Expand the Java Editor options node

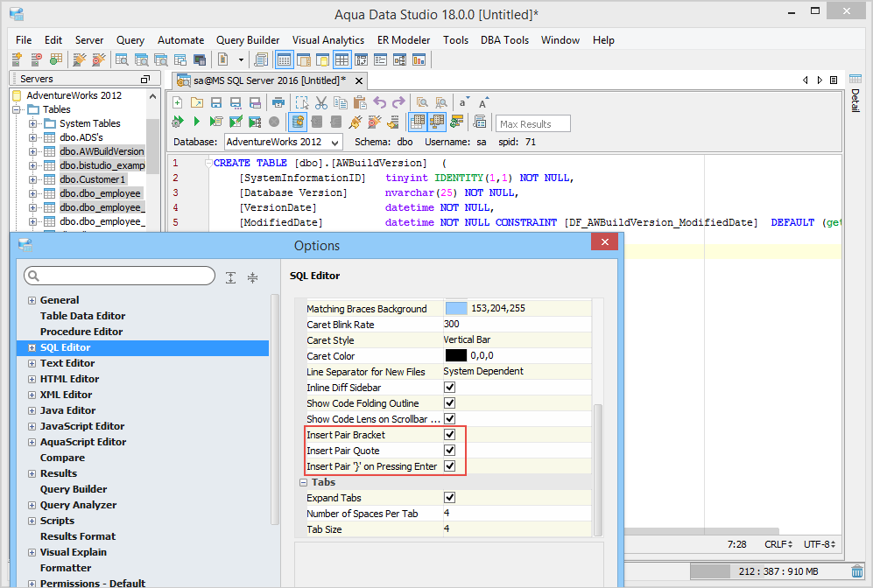tap(32, 410)
